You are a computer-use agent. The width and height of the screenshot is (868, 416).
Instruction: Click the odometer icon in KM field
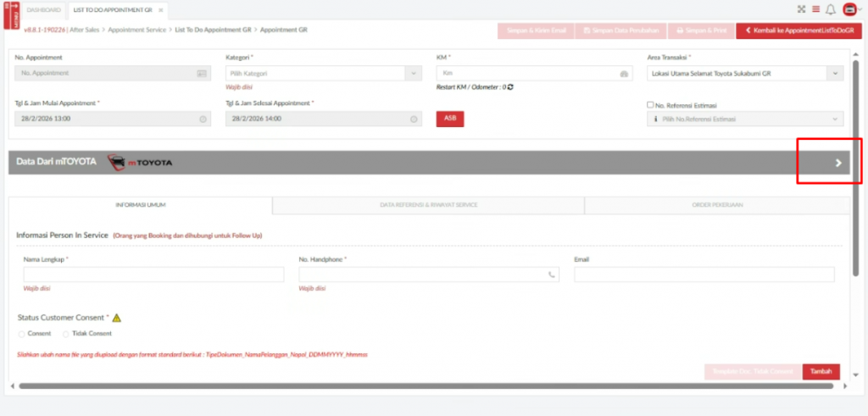[x=624, y=74]
